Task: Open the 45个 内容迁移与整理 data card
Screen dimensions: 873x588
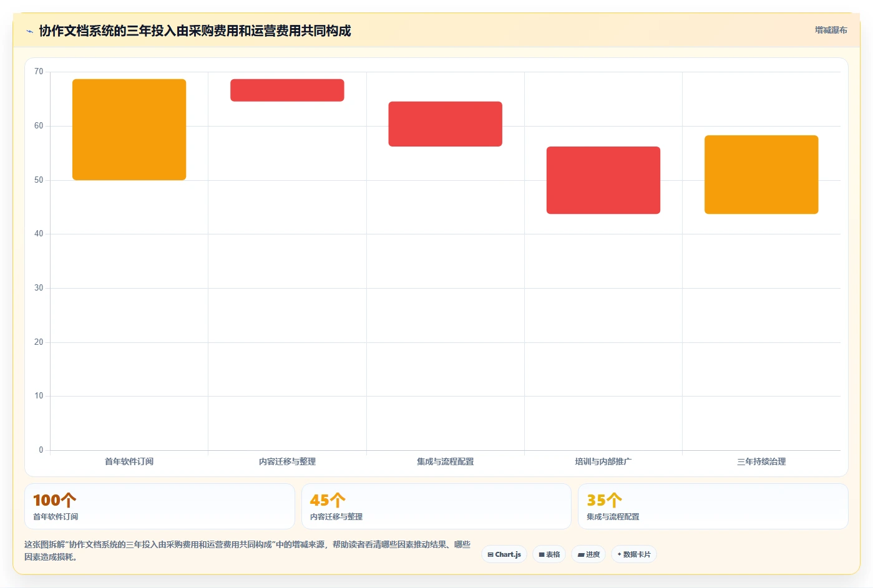Action: [x=436, y=506]
